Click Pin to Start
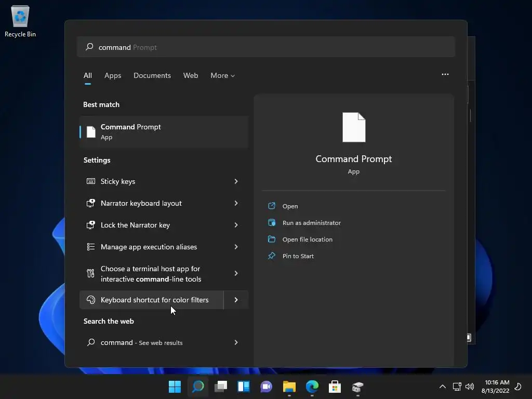This screenshot has height=399, width=532. 298,256
